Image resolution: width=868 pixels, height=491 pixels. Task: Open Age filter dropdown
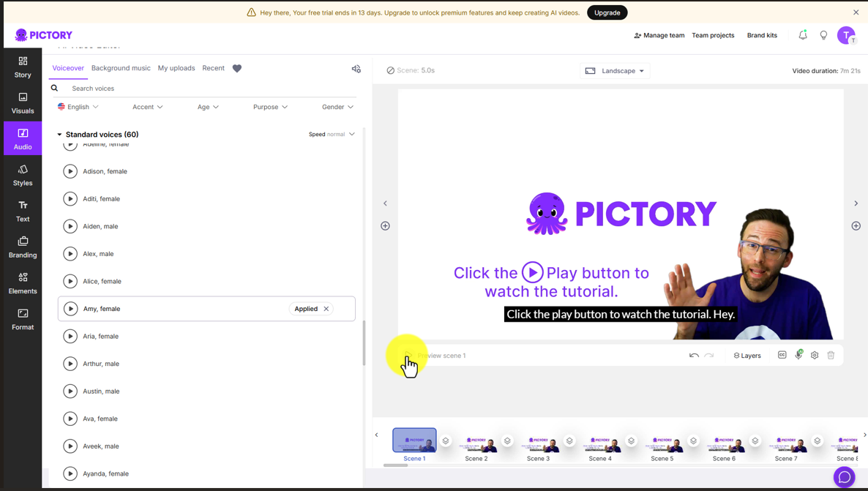pyautogui.click(x=208, y=107)
